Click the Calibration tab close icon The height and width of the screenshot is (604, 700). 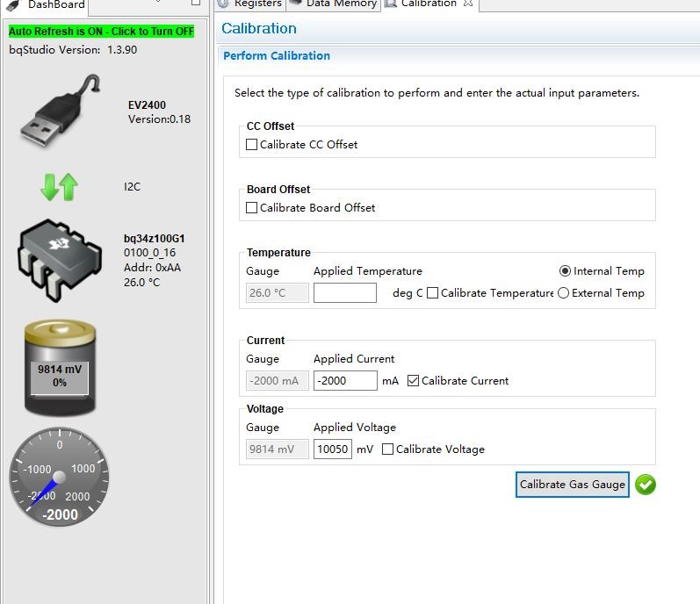468,4
